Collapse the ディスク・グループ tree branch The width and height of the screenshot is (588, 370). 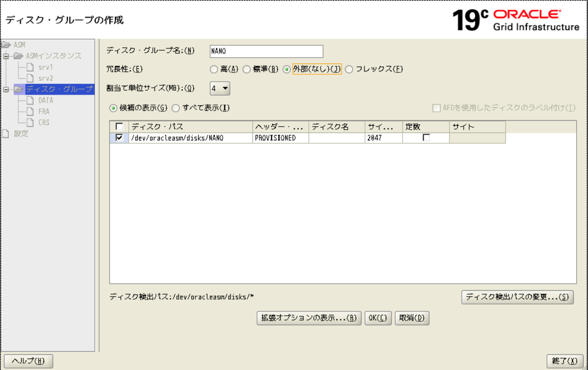point(6,90)
